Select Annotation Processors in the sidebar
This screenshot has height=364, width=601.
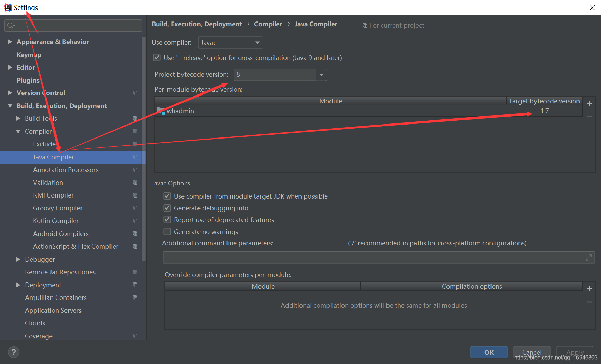65,170
